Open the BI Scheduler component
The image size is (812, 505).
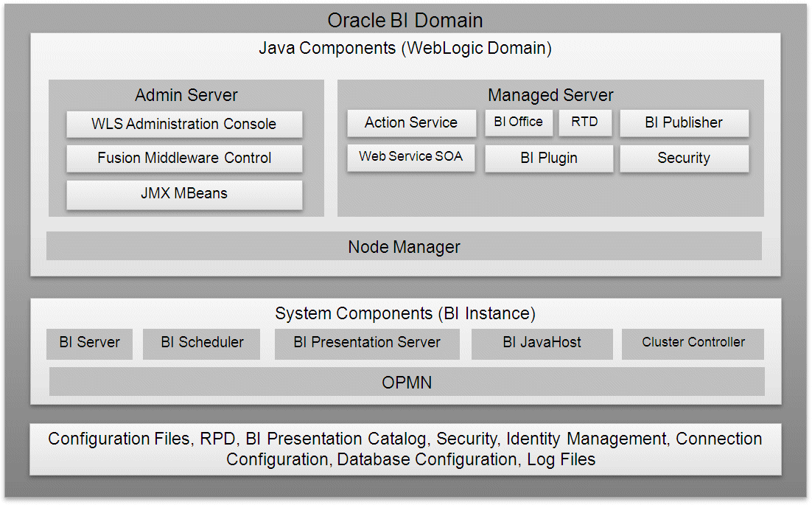[x=201, y=344]
